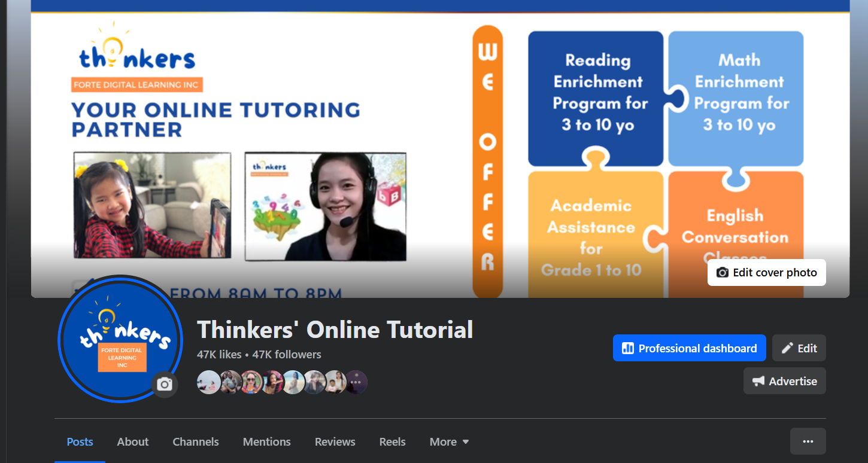Screen dimensions: 868x463
Task: Click first follower avatar in the row
Action: point(208,382)
